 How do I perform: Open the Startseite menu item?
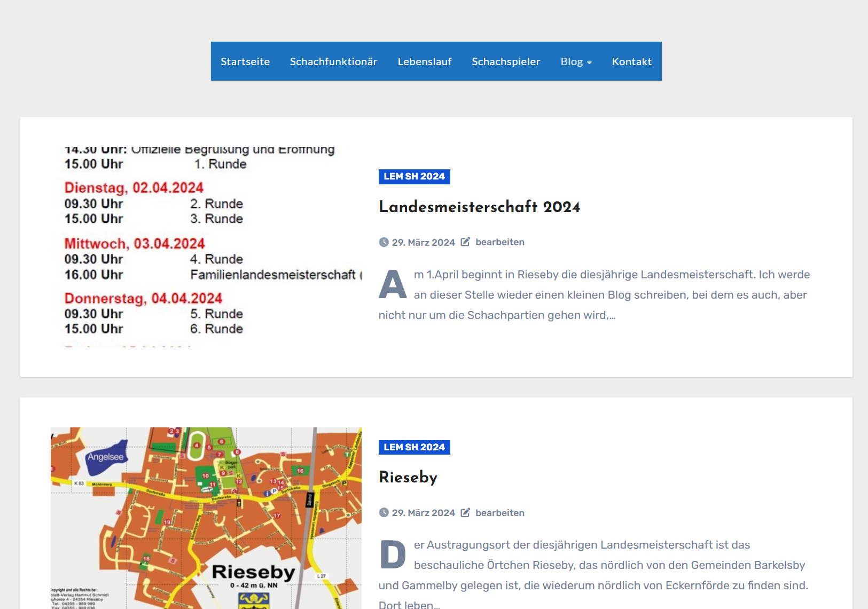pyautogui.click(x=245, y=61)
